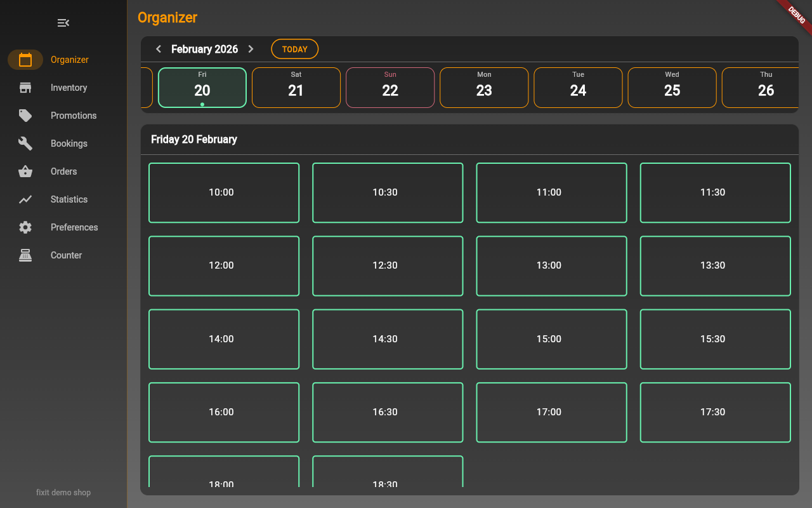This screenshot has height=508, width=812.
Task: Open the 16:00 time slot
Action: (x=224, y=412)
